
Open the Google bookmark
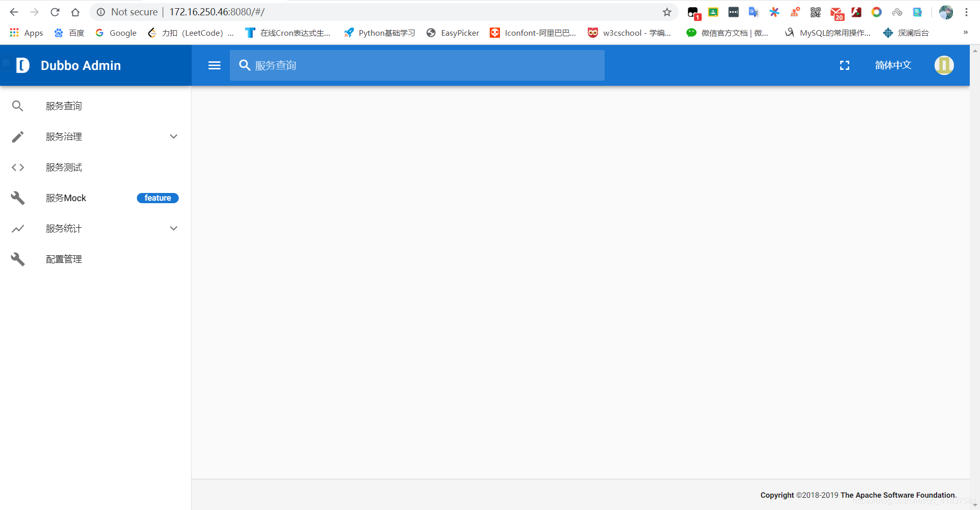116,33
